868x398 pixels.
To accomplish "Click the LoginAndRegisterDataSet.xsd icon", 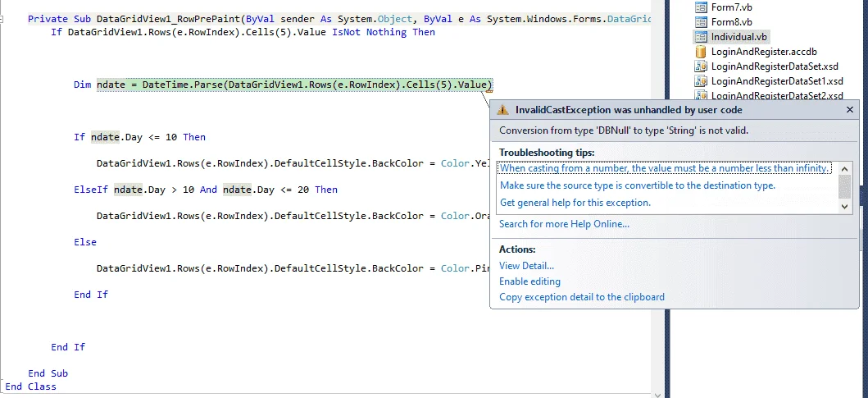I will 701,66.
